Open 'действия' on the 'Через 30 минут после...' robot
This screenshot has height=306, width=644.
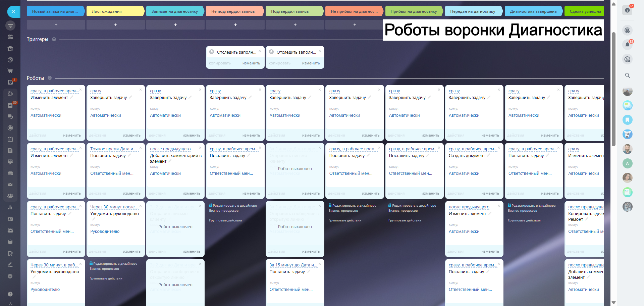coord(98,252)
